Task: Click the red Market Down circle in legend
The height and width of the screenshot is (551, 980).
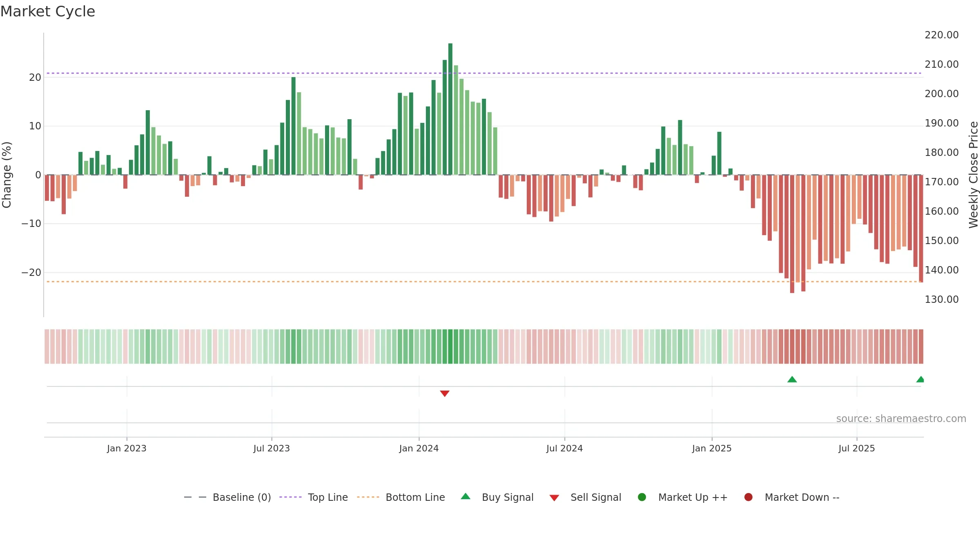Action: tap(748, 497)
